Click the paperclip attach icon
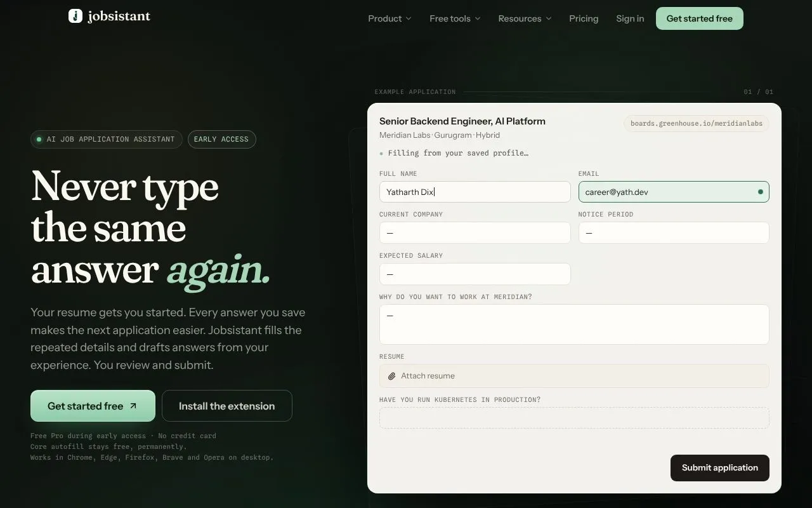 click(392, 376)
